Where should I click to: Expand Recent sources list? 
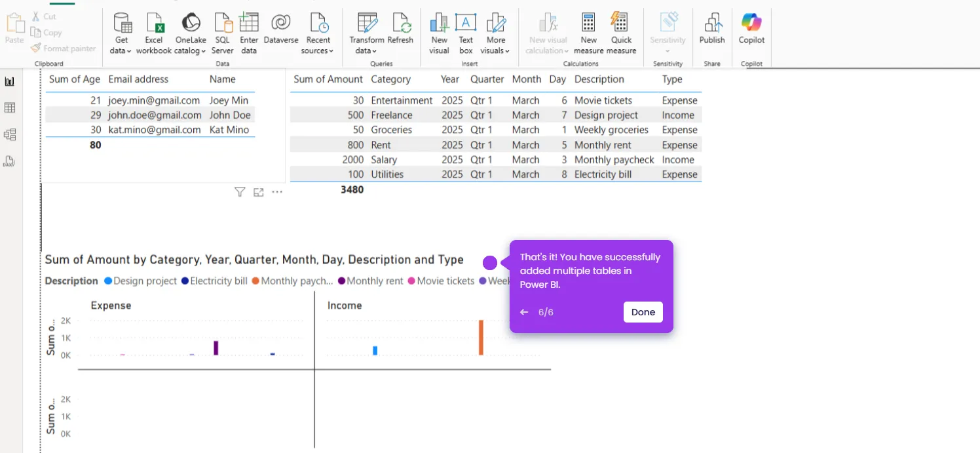point(318,33)
